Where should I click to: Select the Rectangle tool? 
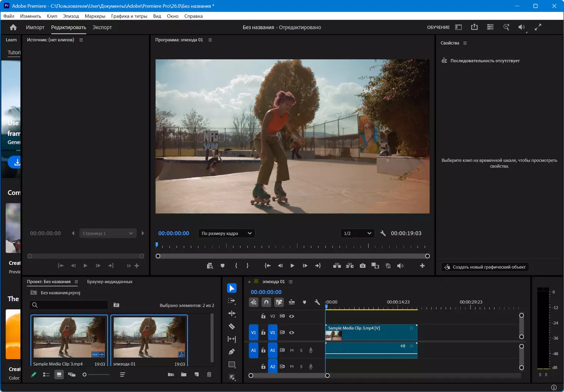231,364
